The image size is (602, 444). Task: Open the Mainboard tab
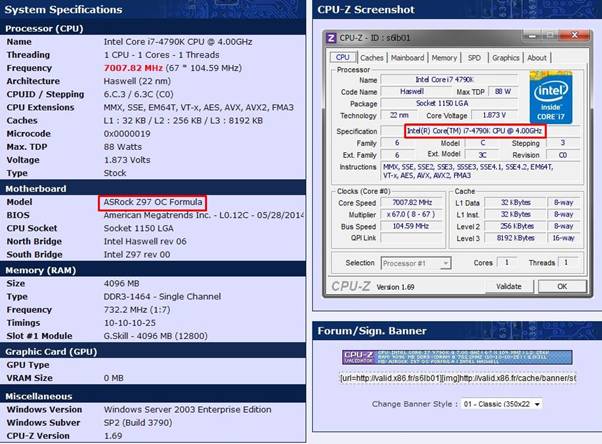pos(407,58)
